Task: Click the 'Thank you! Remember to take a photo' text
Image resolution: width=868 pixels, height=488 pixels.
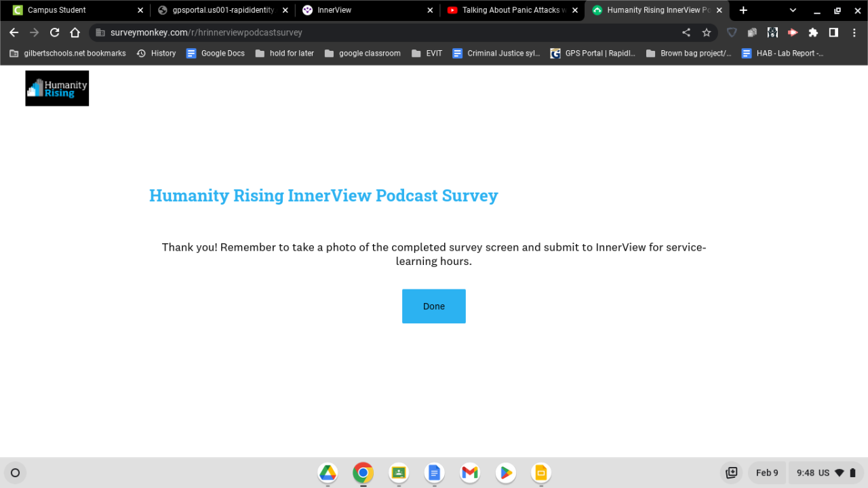Action: point(434,254)
